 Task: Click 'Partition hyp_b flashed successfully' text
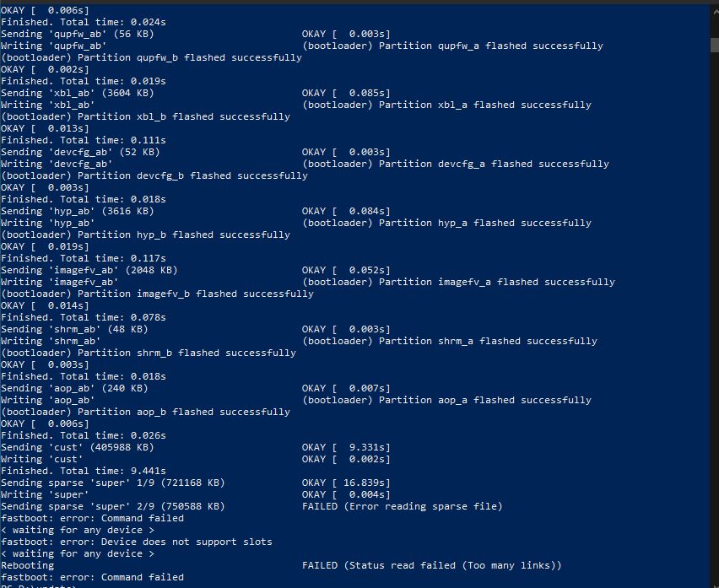(184, 235)
